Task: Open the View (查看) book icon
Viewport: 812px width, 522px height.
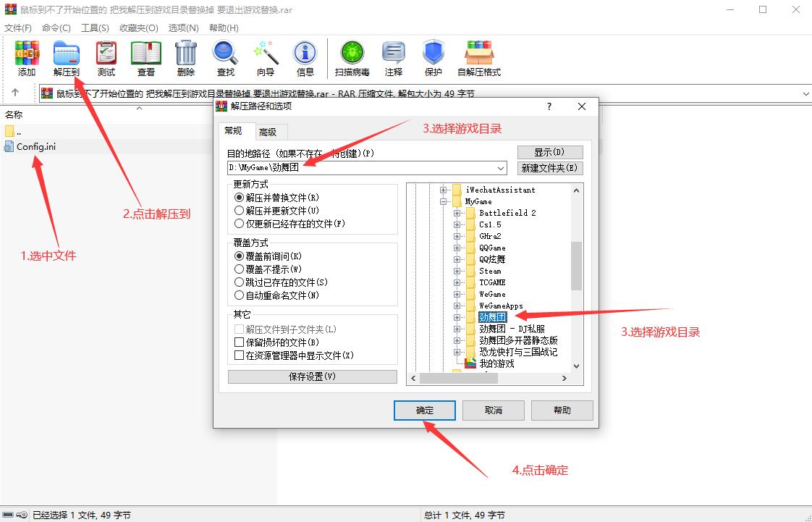Action: tap(146, 58)
